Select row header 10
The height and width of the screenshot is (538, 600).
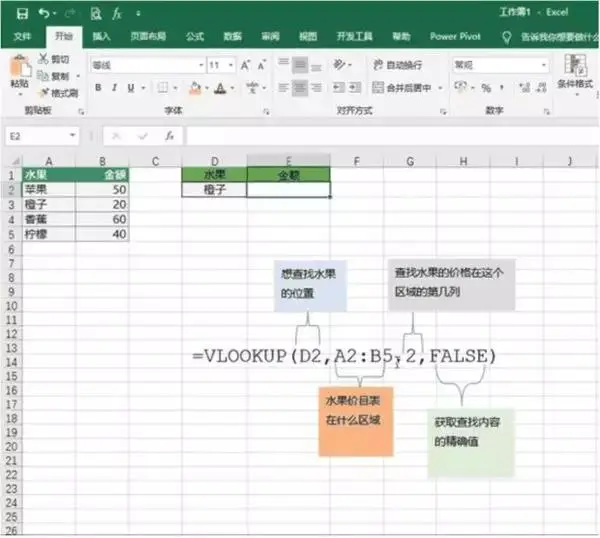pyautogui.click(x=11, y=306)
